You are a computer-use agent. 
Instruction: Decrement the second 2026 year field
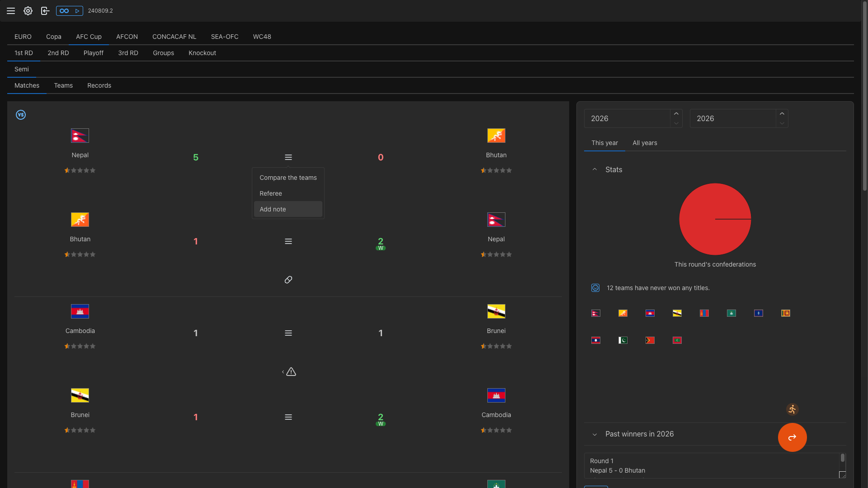(x=782, y=123)
